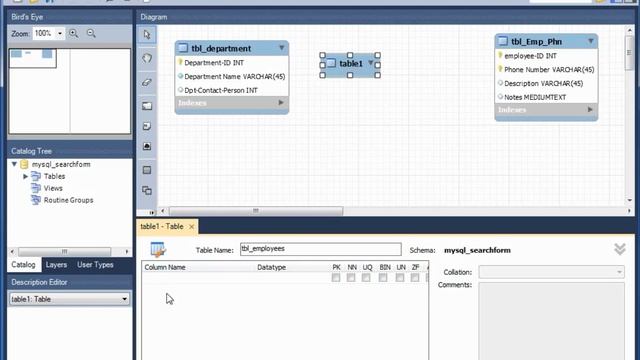Click the key icon beside employee-ID

pos(500,56)
